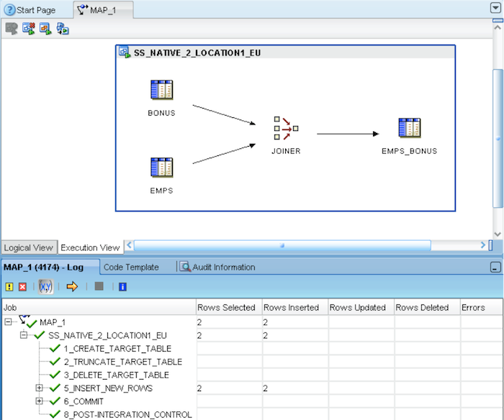Select the 6_COMMIT step
This screenshot has height=420, width=504.
tap(84, 401)
